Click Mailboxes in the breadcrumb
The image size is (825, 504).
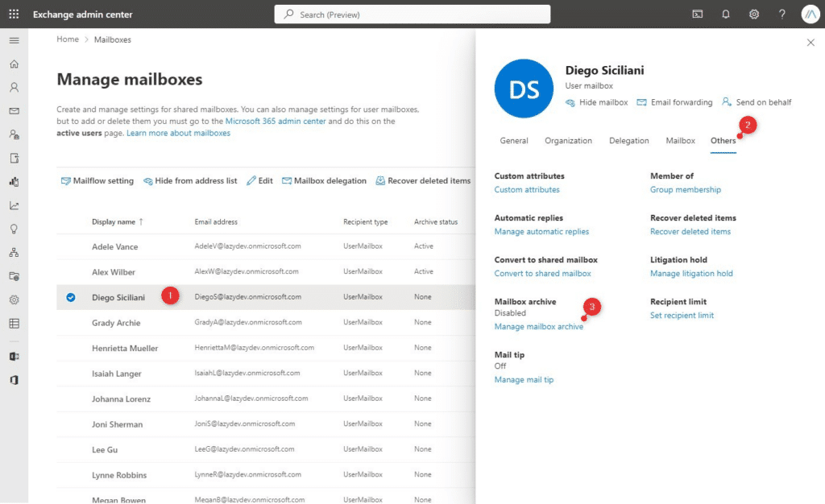[x=113, y=39]
